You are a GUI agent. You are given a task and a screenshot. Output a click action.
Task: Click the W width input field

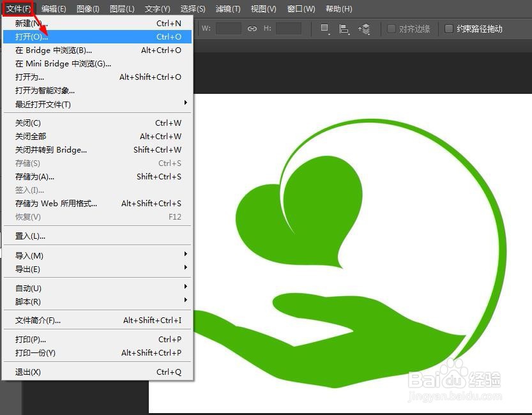pos(229,29)
